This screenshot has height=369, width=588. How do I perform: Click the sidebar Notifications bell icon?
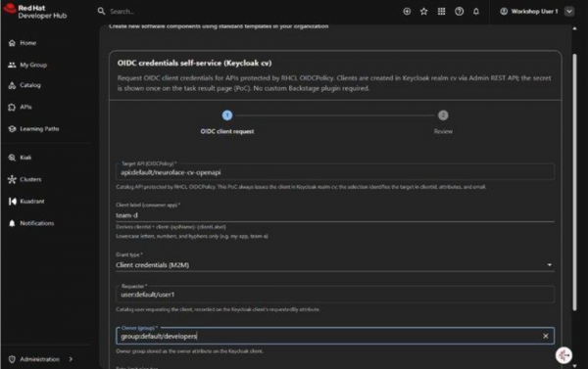[x=12, y=223]
